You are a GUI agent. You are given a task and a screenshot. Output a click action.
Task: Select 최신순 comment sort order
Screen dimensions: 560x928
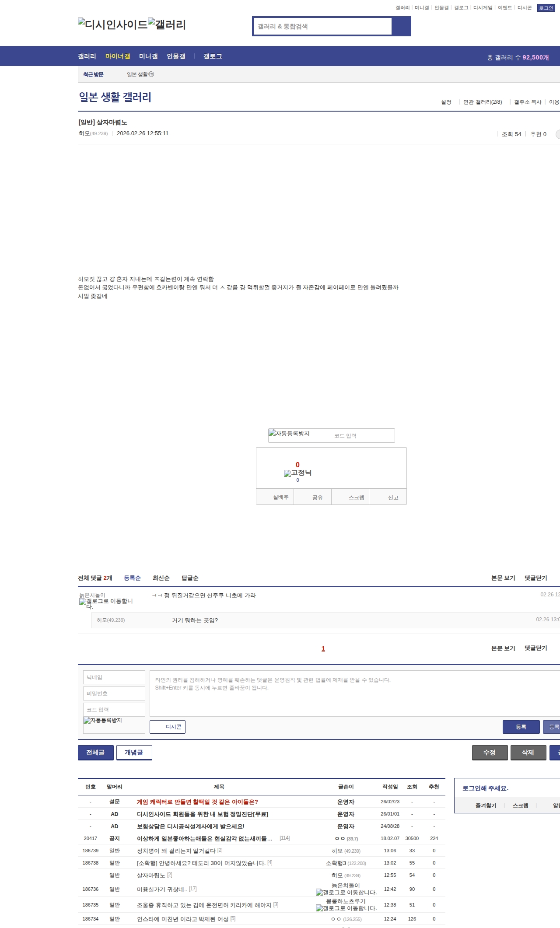coord(161,578)
